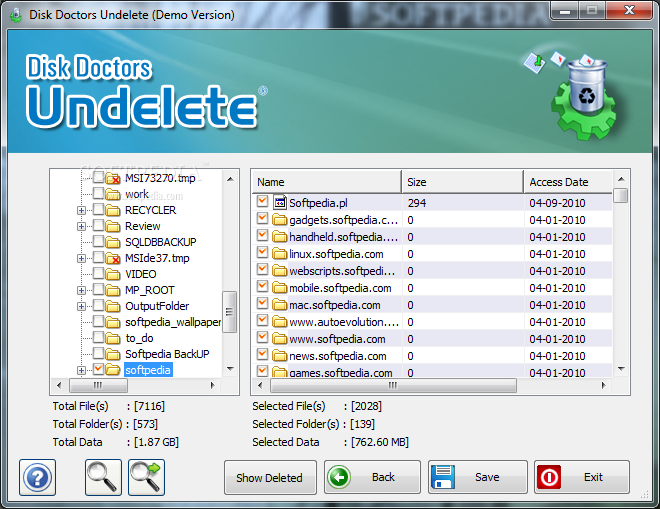Click application icon in title bar
The width and height of the screenshot is (660, 509).
click(x=16, y=15)
